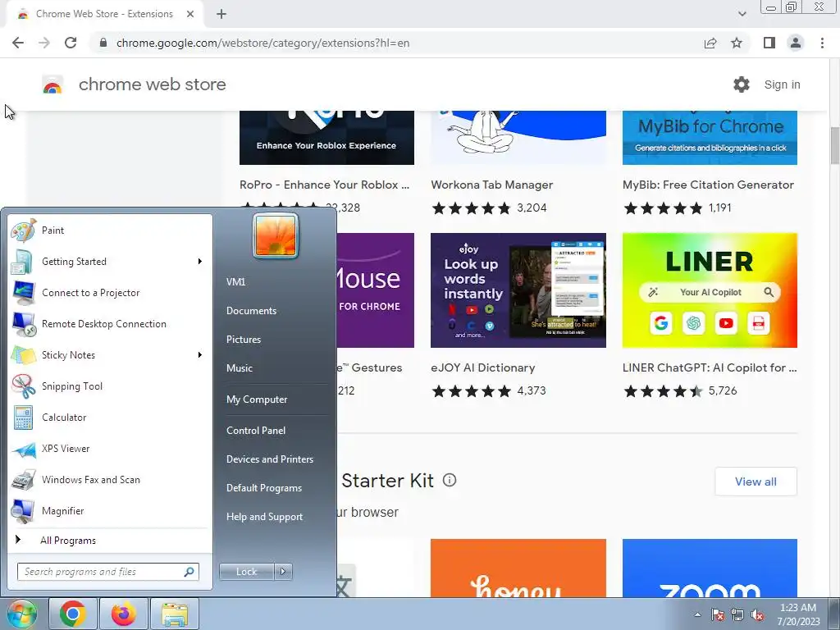Click the Windows Start orb
This screenshot has width=840, height=630.
click(21, 614)
